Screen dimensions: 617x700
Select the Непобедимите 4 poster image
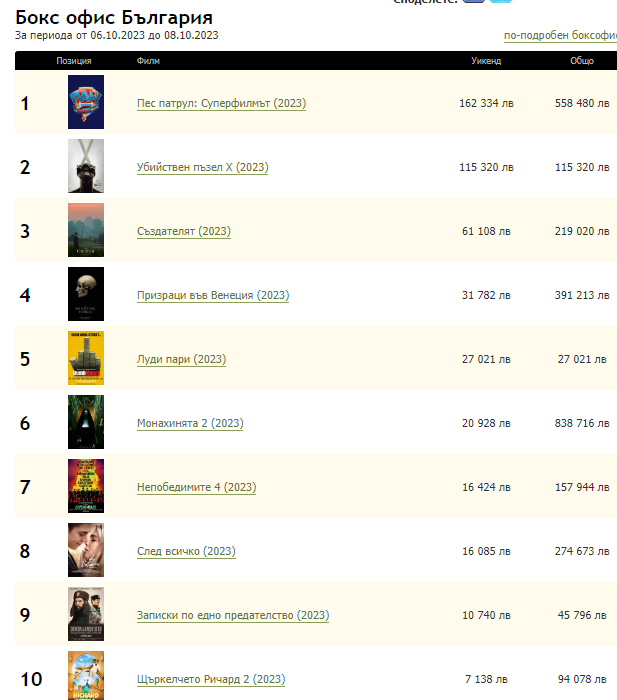pos(85,486)
